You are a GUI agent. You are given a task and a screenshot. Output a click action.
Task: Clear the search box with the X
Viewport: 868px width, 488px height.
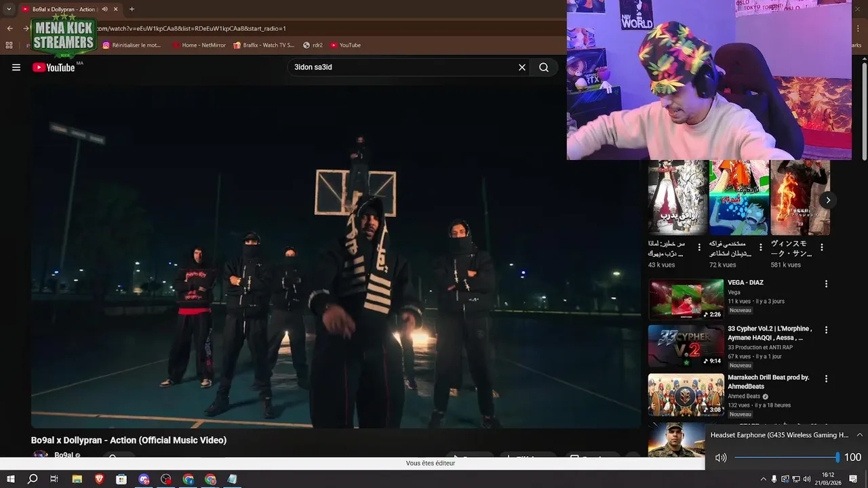pos(522,67)
